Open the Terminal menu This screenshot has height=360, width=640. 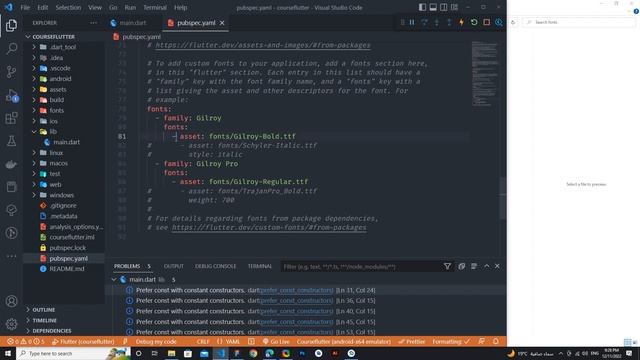155,7
